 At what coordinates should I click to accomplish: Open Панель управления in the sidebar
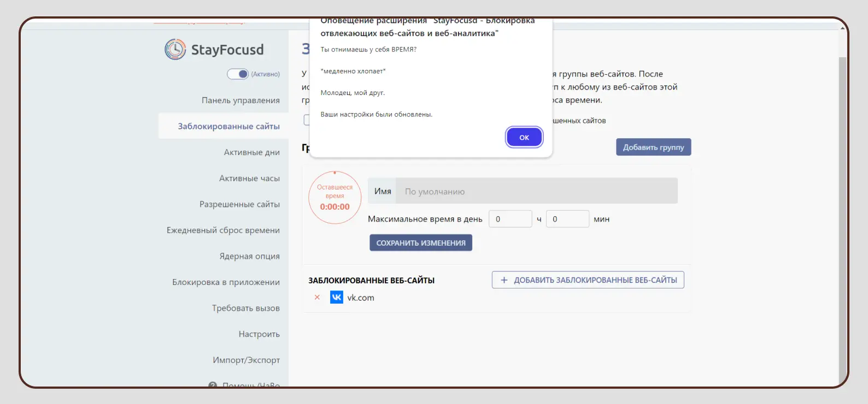tap(241, 100)
